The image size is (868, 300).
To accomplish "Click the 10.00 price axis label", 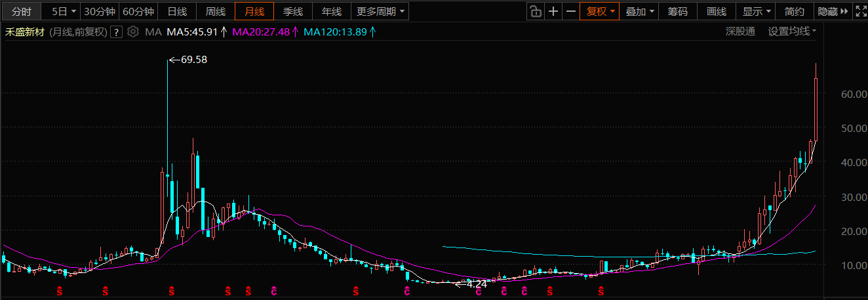I will pos(854,265).
